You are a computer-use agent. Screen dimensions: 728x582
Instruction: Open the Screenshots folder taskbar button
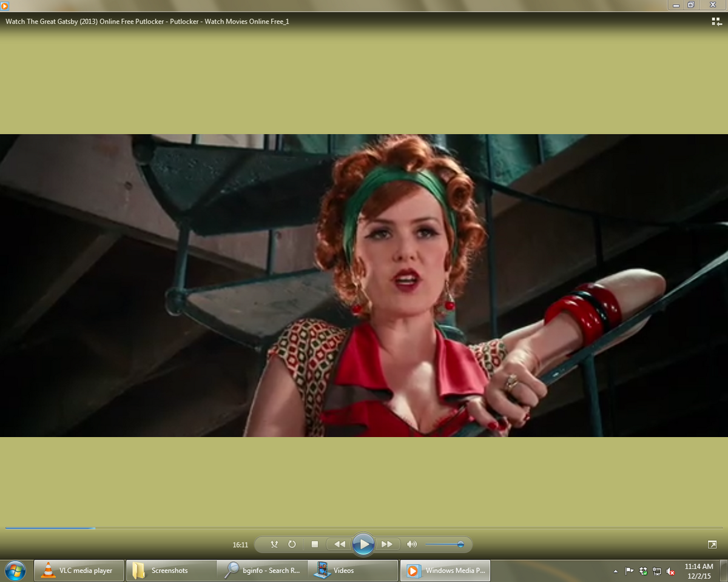click(x=171, y=570)
